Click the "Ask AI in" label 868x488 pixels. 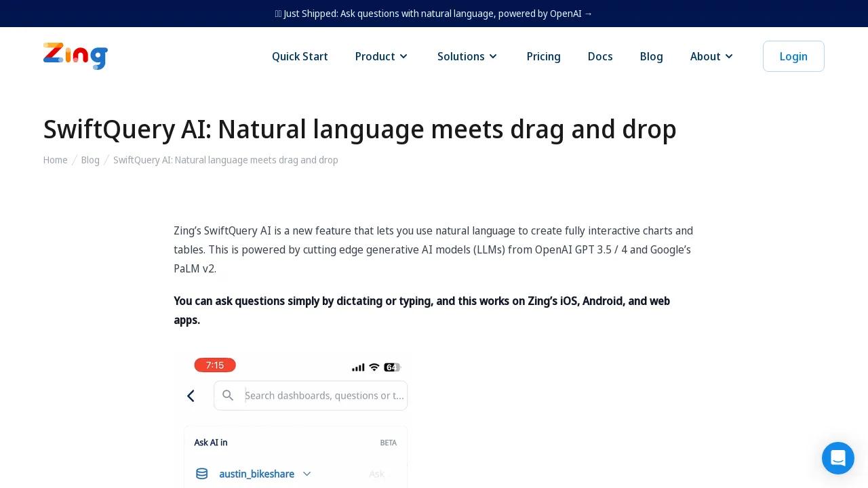(211, 443)
